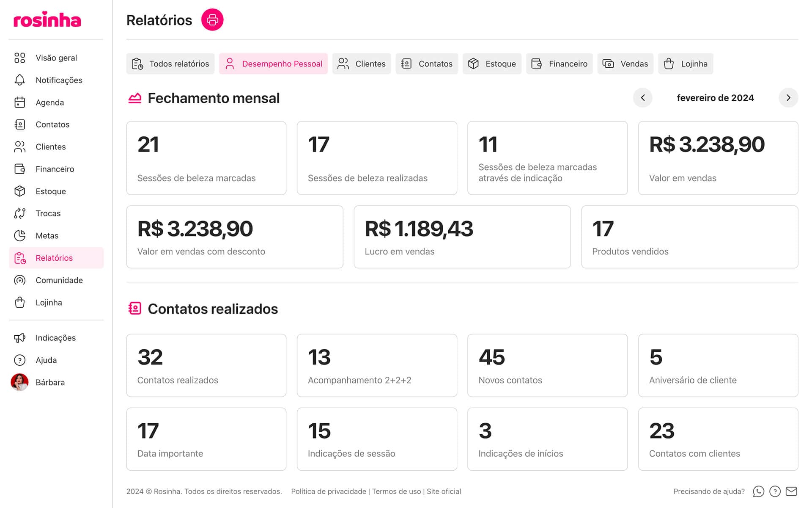Open the Vendas report tab

pyautogui.click(x=625, y=64)
